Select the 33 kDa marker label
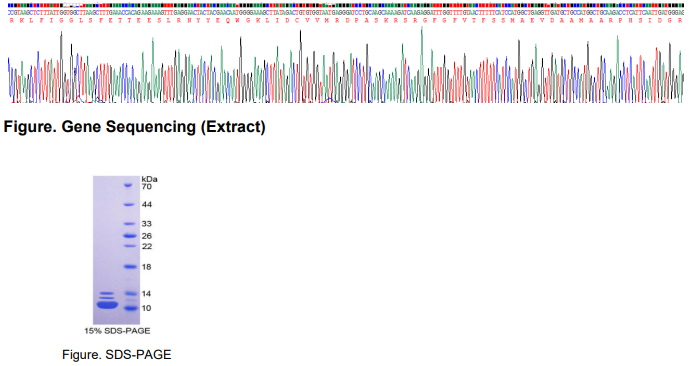This screenshot has height=366, width=691. pos(147,224)
